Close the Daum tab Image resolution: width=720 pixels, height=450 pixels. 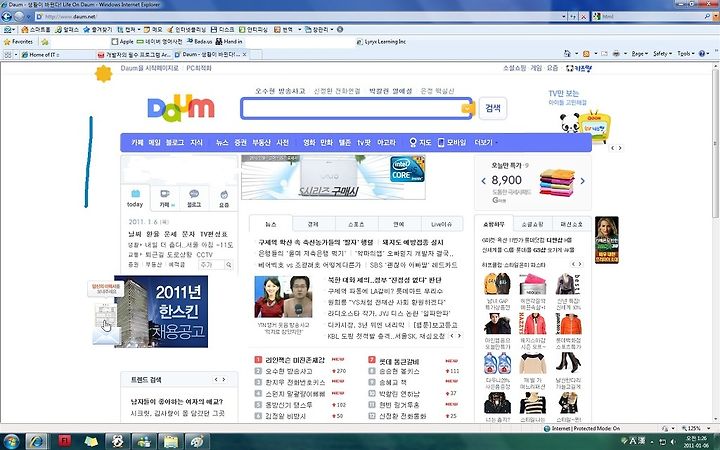click(x=245, y=55)
